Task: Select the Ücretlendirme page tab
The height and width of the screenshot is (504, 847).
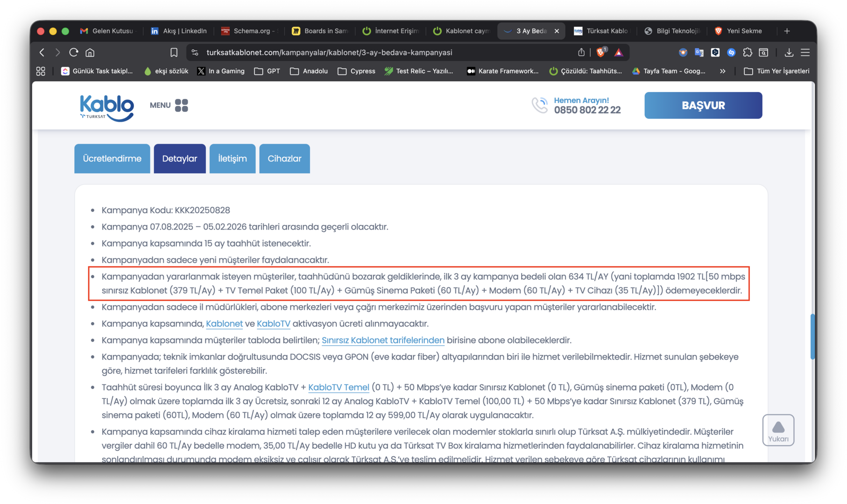Action: [x=112, y=159]
